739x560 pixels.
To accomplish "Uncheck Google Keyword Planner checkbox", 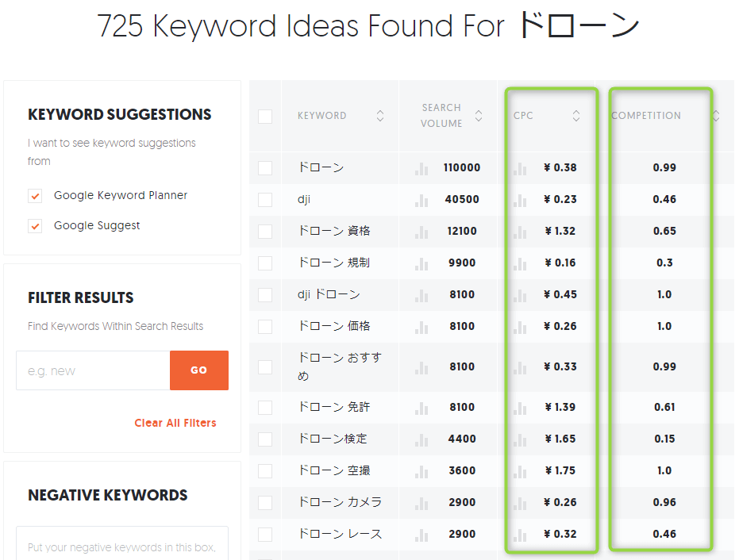I will coord(35,196).
